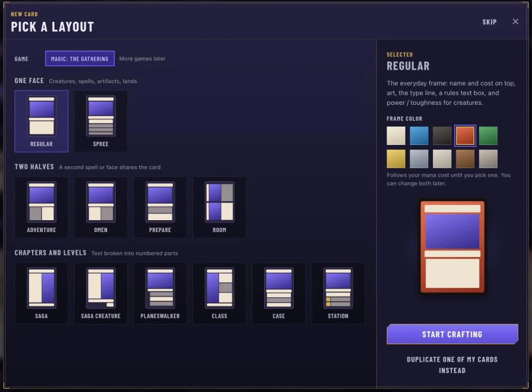Image resolution: width=532 pixels, height=392 pixels.
Task: Pick the white frame color swatch
Action: coord(396,136)
